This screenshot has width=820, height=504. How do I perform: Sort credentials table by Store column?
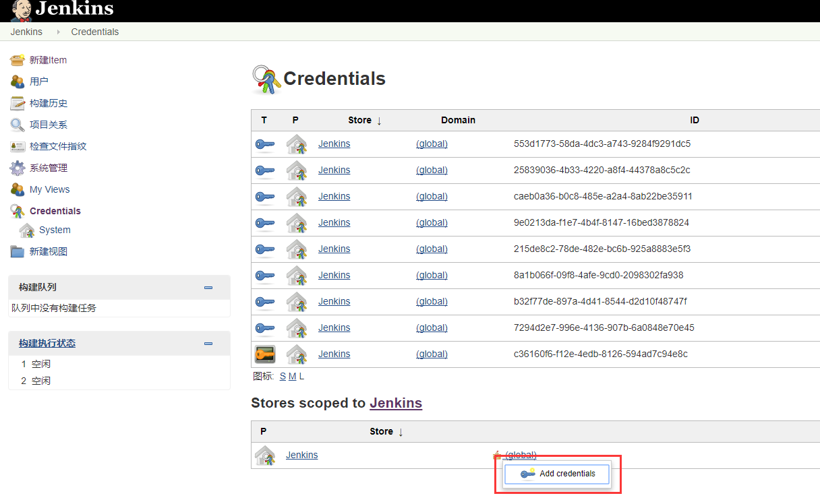click(x=365, y=120)
